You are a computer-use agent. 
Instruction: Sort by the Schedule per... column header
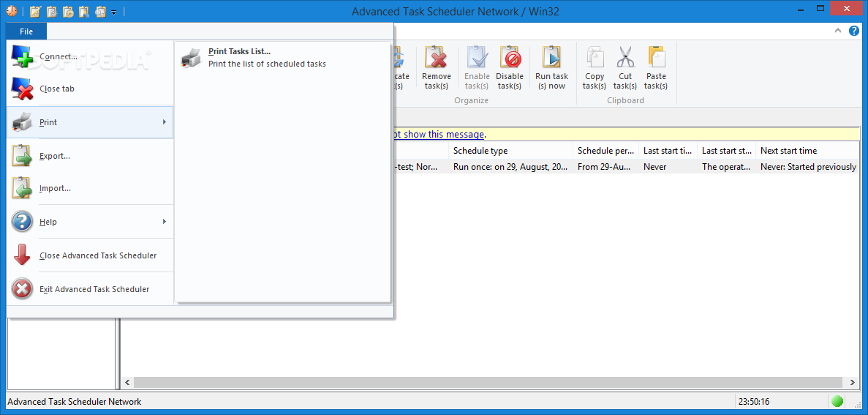pyautogui.click(x=605, y=151)
